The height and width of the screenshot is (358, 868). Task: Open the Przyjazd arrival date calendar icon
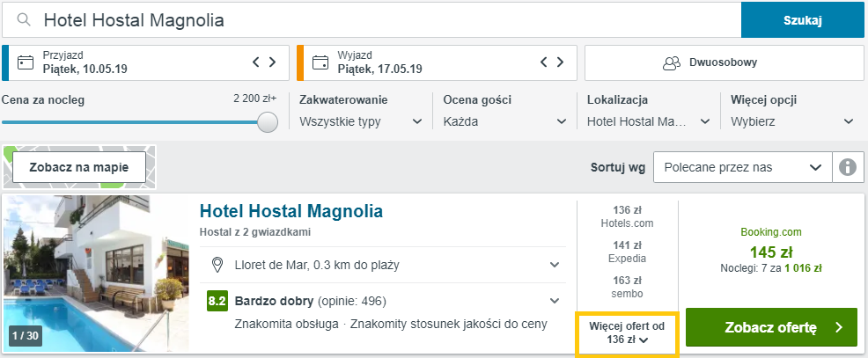pyautogui.click(x=26, y=62)
